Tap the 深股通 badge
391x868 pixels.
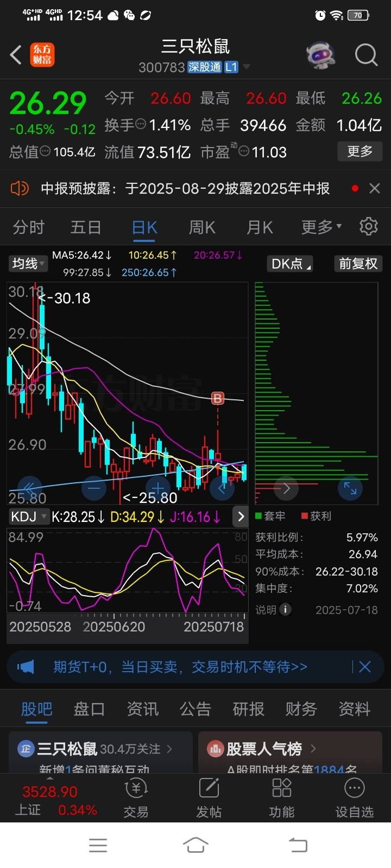click(205, 67)
